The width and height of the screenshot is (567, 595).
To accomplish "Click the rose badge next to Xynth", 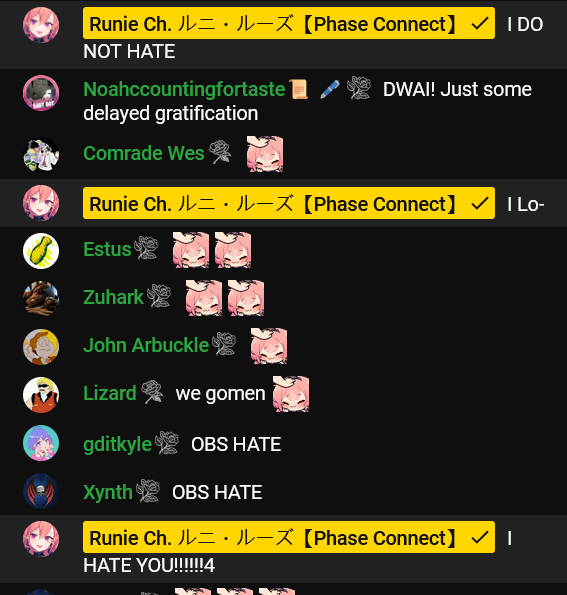I will pos(148,491).
